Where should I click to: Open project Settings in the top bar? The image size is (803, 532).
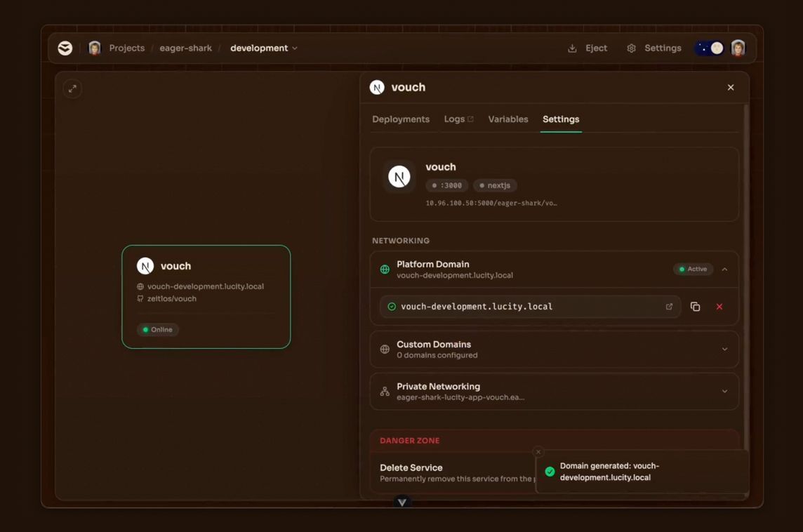[x=654, y=48]
